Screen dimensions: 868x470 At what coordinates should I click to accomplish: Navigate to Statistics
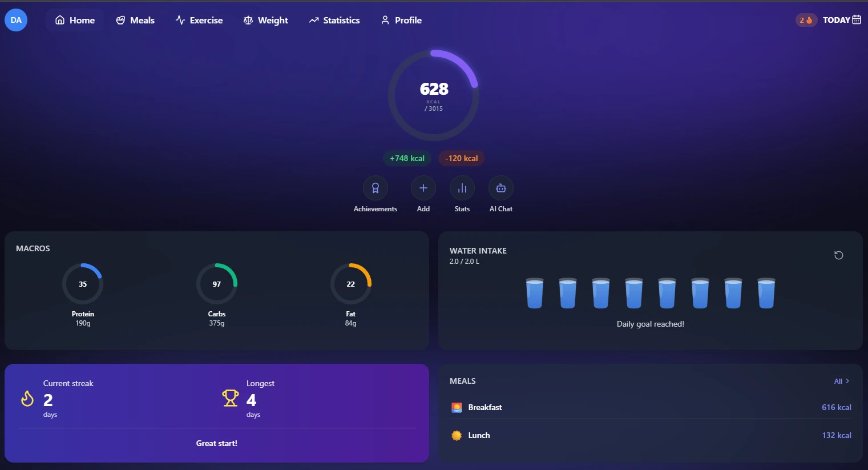(x=334, y=20)
